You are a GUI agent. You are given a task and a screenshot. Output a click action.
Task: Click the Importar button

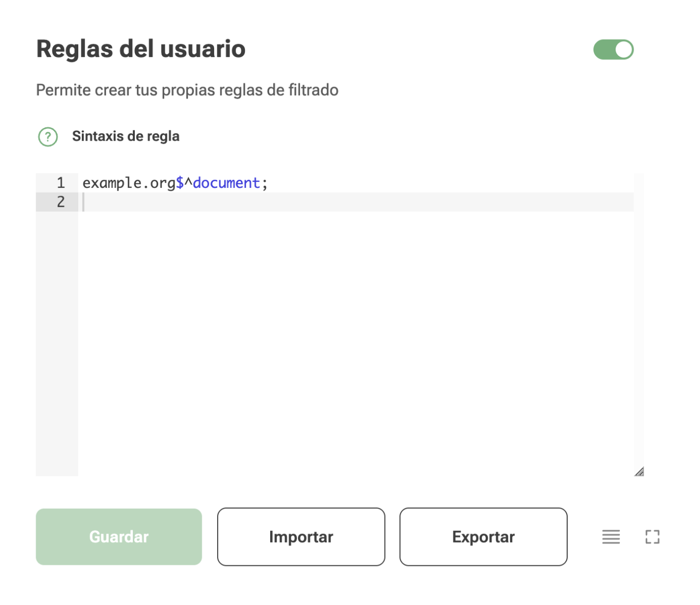tap(301, 537)
